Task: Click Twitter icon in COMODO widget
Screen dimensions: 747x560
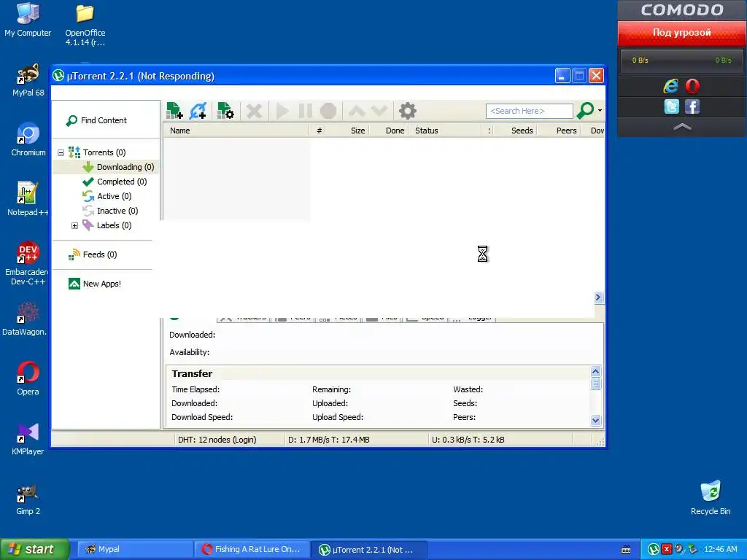Action: click(671, 106)
